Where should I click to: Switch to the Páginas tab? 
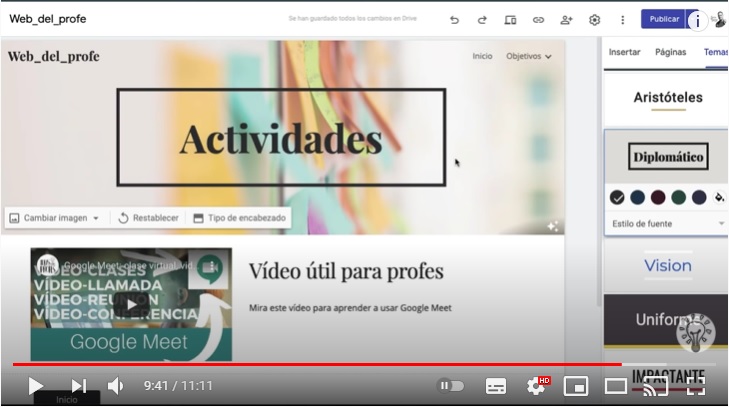tap(670, 52)
